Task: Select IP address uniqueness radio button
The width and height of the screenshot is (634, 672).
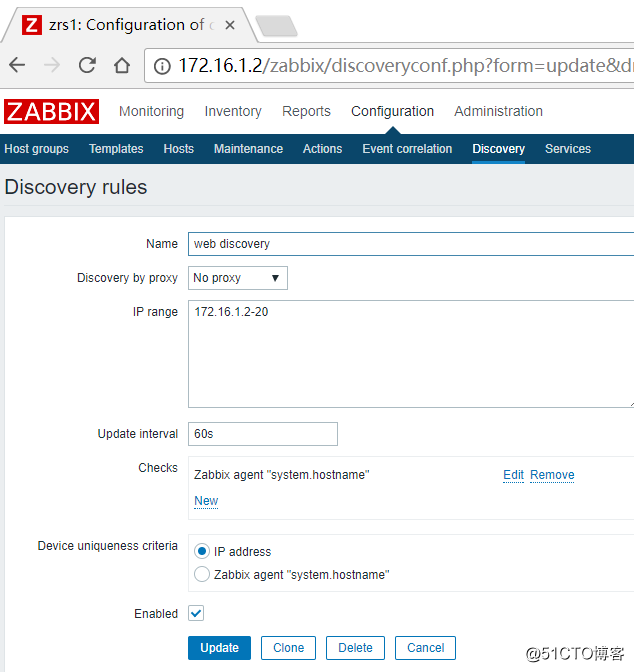Action: (x=201, y=551)
